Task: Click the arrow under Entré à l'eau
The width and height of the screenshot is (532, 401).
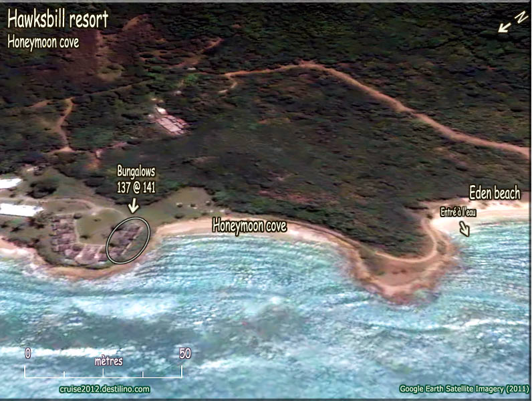Action: 464,229
